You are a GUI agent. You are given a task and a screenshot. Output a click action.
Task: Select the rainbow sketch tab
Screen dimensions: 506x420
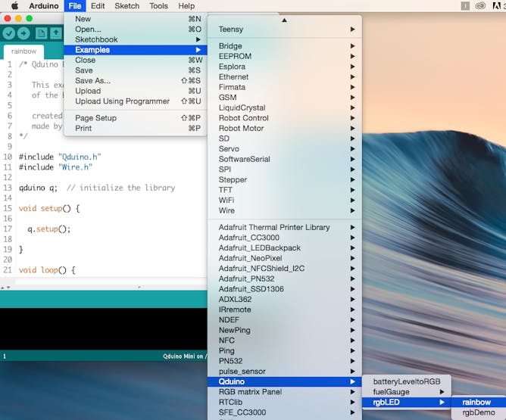24,51
